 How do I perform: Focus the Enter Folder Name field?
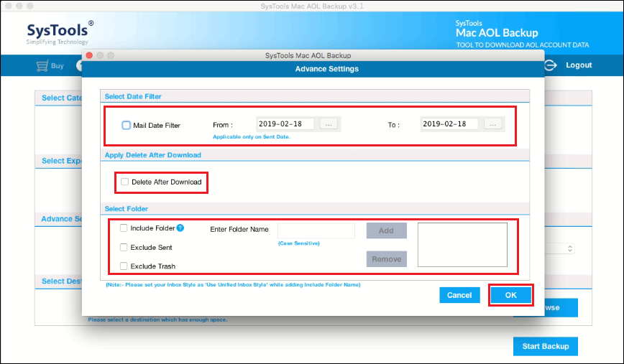(316, 230)
